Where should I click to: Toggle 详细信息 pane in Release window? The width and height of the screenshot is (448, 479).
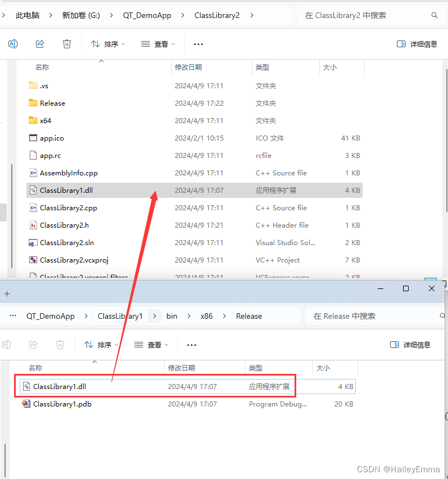point(410,345)
